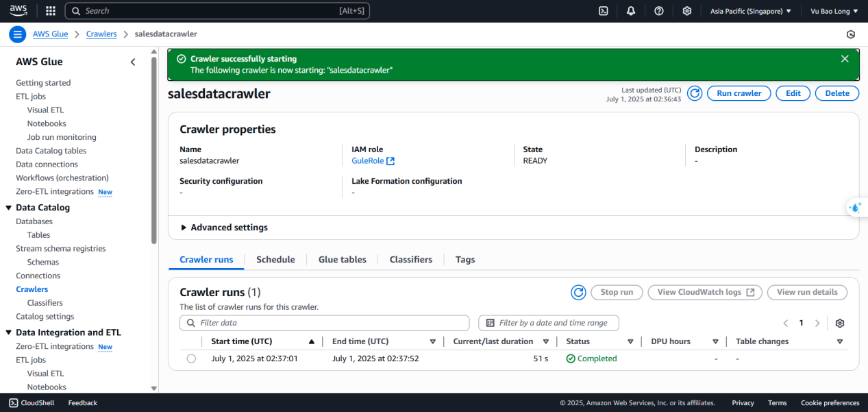Go to the next page arrow in pagination

click(x=817, y=323)
